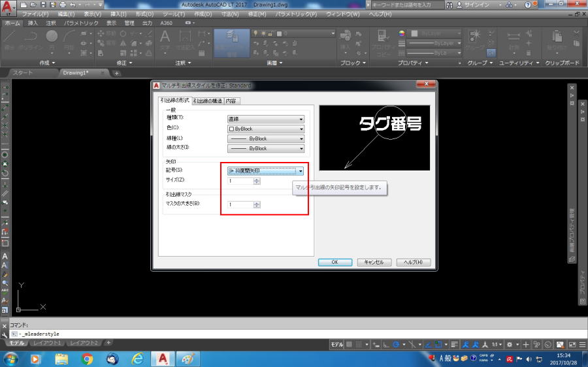Toggle lineweight display in the status bar
The height and width of the screenshot is (367, 588).
click(454, 344)
